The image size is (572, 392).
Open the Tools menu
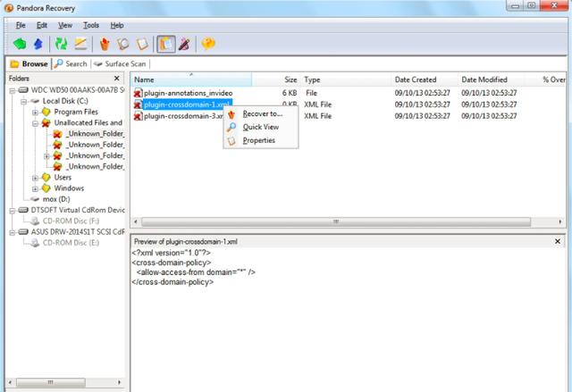point(91,25)
